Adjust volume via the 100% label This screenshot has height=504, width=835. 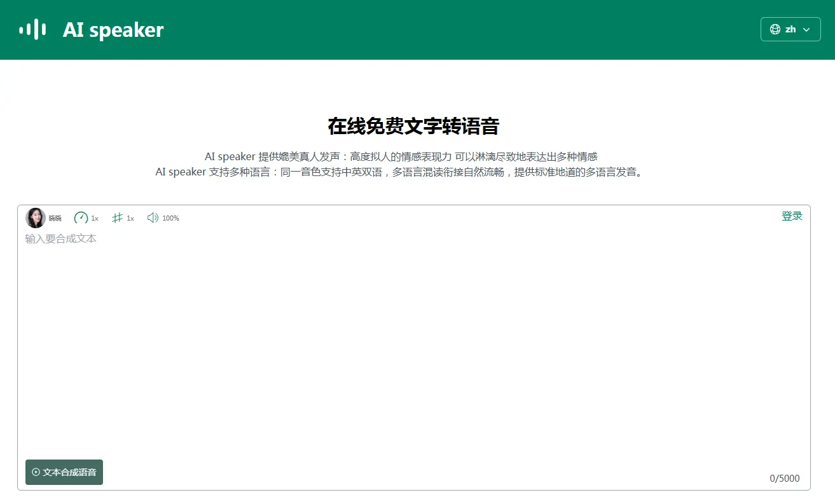pyautogui.click(x=170, y=219)
